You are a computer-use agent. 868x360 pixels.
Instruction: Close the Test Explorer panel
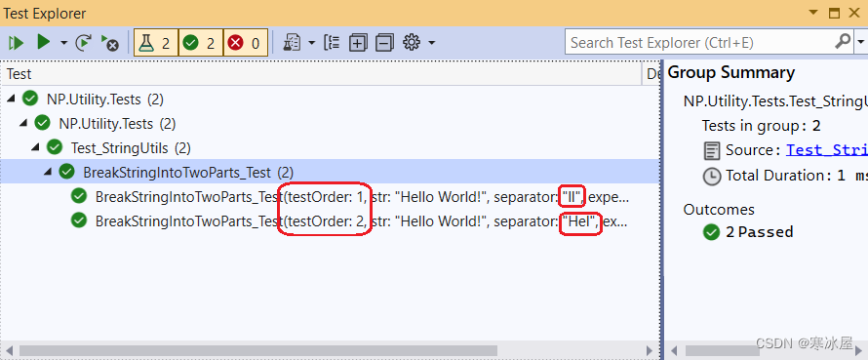(x=854, y=12)
